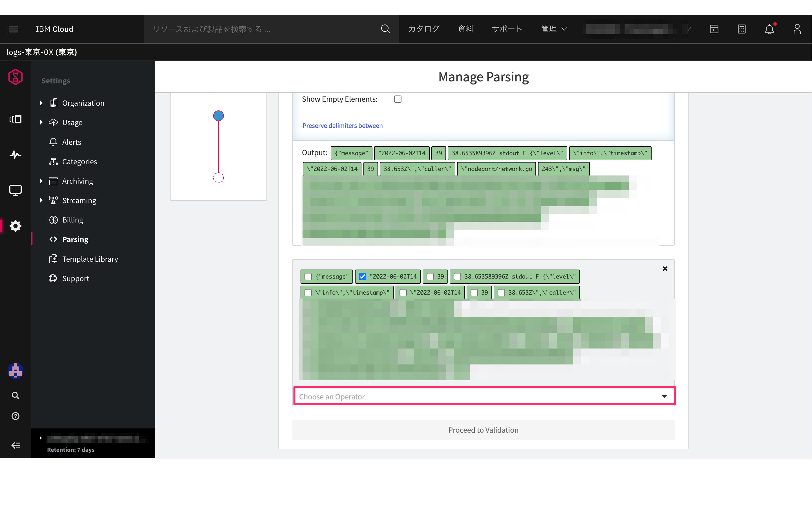Open the Choose an Operator dropdown

484,396
